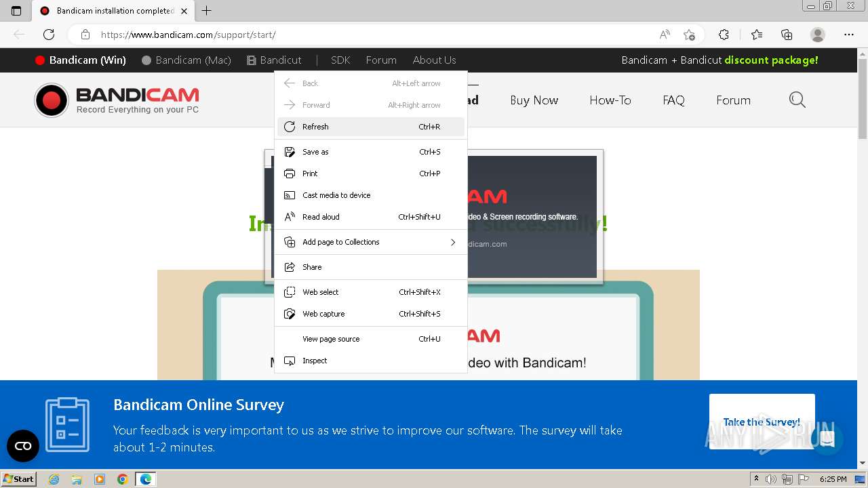Open Forum in main navigation

[733, 100]
